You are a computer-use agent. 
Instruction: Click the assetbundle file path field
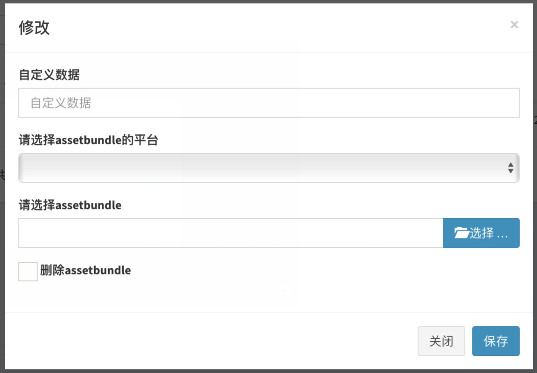tap(230, 233)
